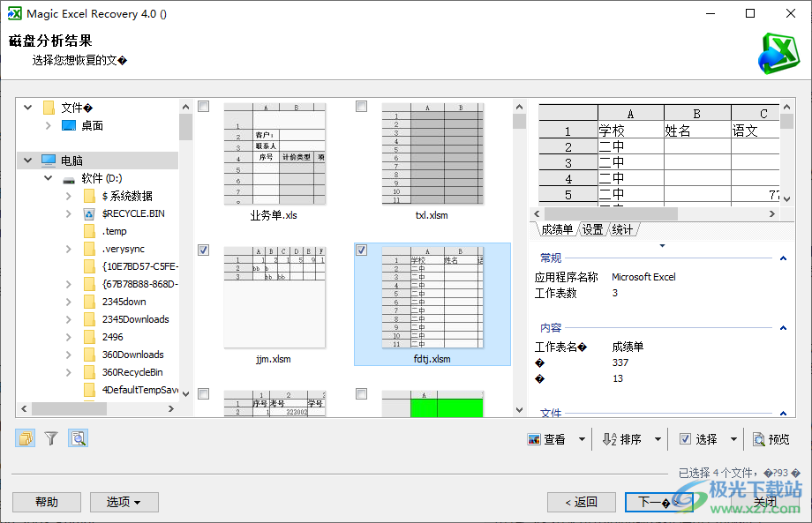Switch to the 统计 tab
Screen dimensions: 812x523
click(623, 228)
